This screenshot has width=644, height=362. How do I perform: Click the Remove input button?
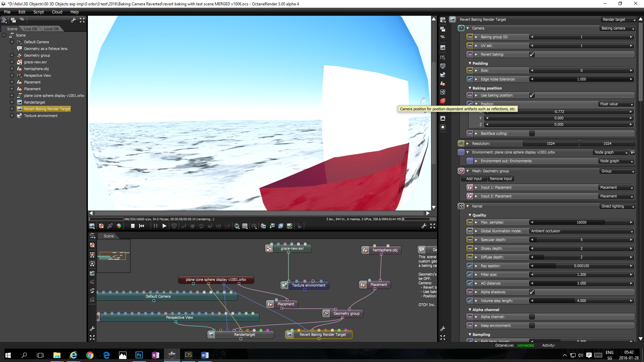pyautogui.click(x=501, y=179)
